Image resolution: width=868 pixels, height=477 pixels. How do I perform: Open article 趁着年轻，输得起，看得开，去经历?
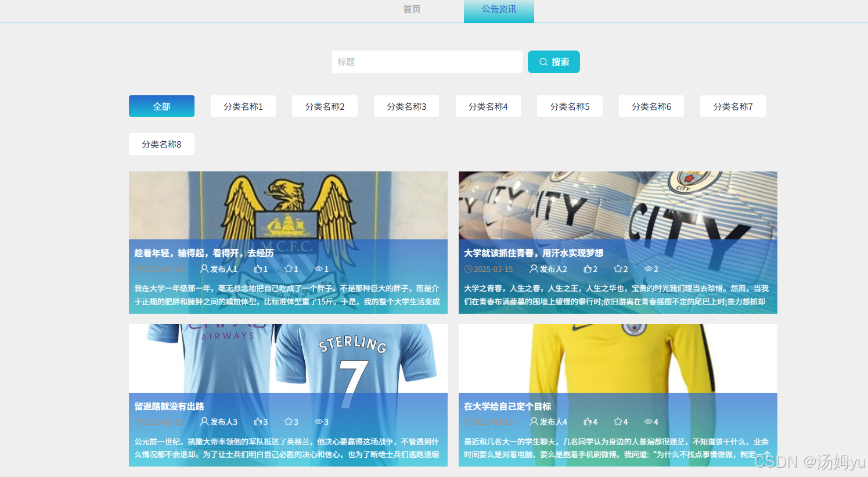tap(204, 253)
